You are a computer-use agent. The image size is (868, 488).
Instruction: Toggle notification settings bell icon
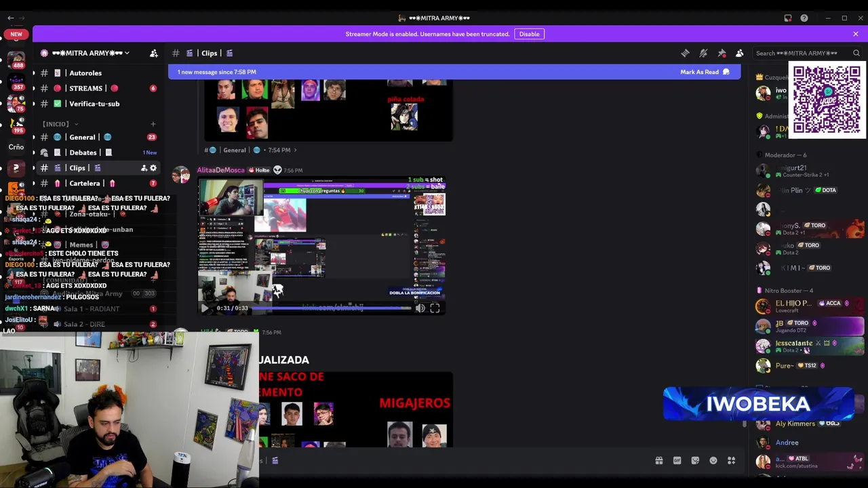pos(703,53)
